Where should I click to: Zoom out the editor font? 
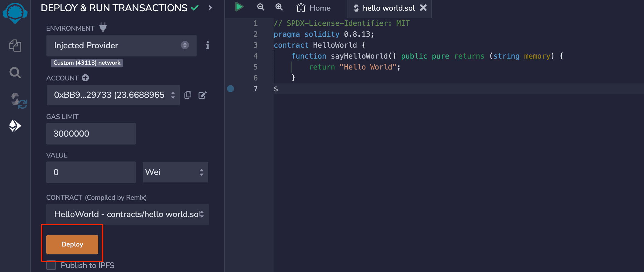click(261, 7)
